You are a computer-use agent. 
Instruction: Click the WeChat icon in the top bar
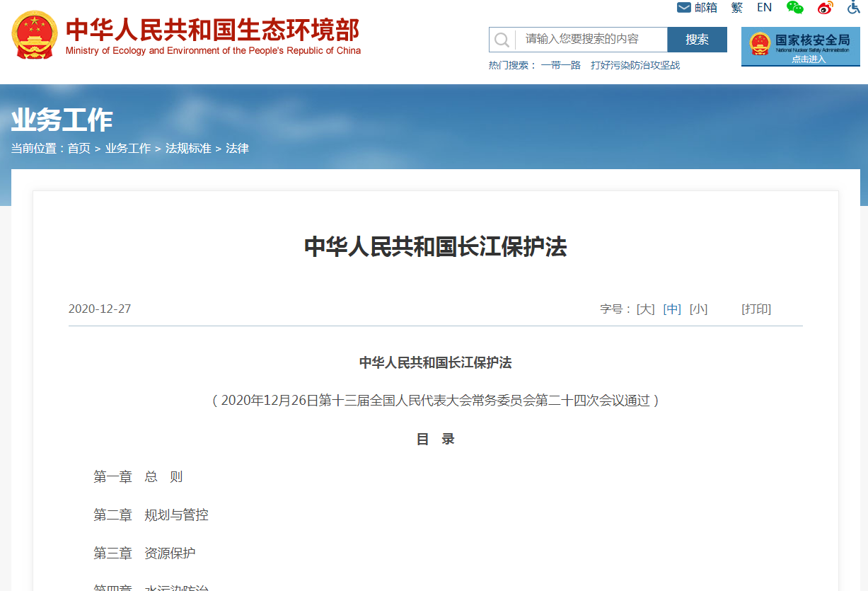[x=795, y=8]
